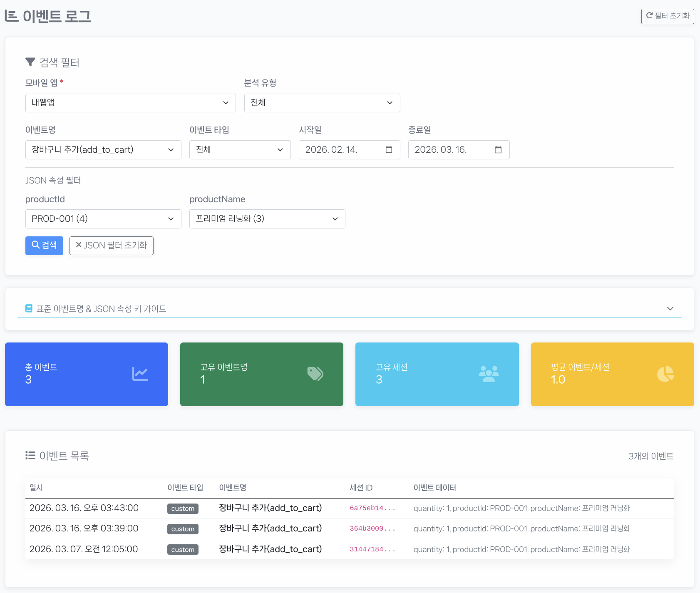Click session ID 6a75eb14 in event list
This screenshot has width=700, height=593.
(x=372, y=508)
